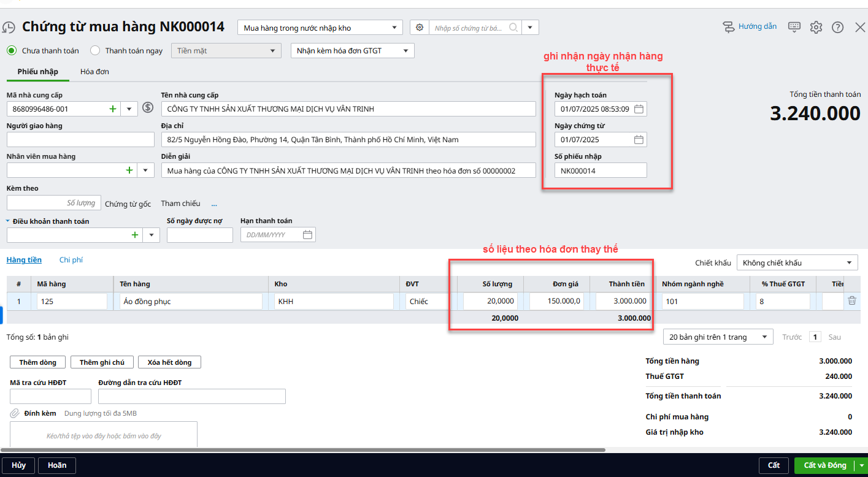Expand the Không chiết khấu dropdown
This screenshot has width=868, height=477.
[x=849, y=263]
